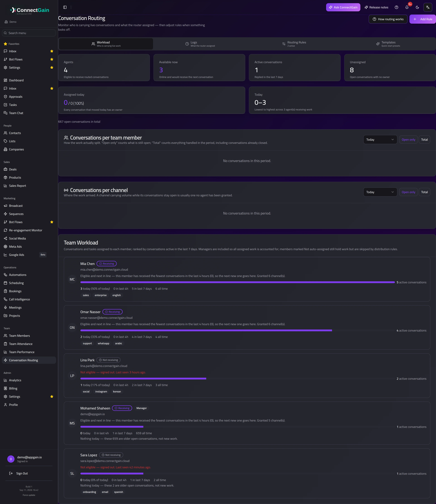The width and height of the screenshot is (436, 504).
Task: Open Meetings microphone icon
Action: pos(5,308)
